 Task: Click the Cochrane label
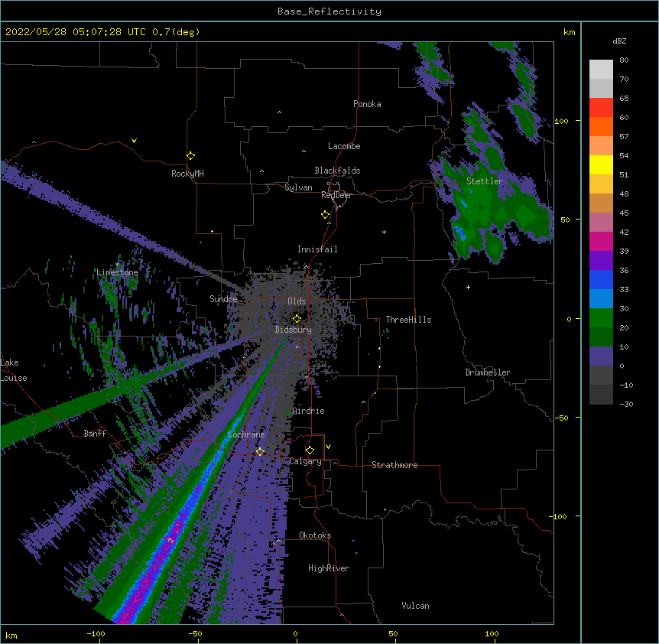tap(246, 434)
